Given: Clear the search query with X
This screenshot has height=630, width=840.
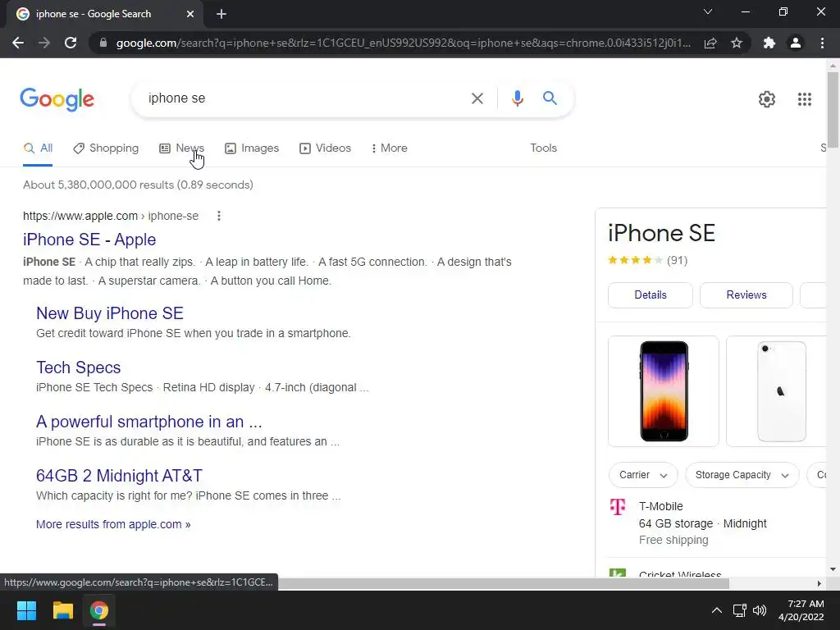Looking at the screenshot, I should point(477,98).
